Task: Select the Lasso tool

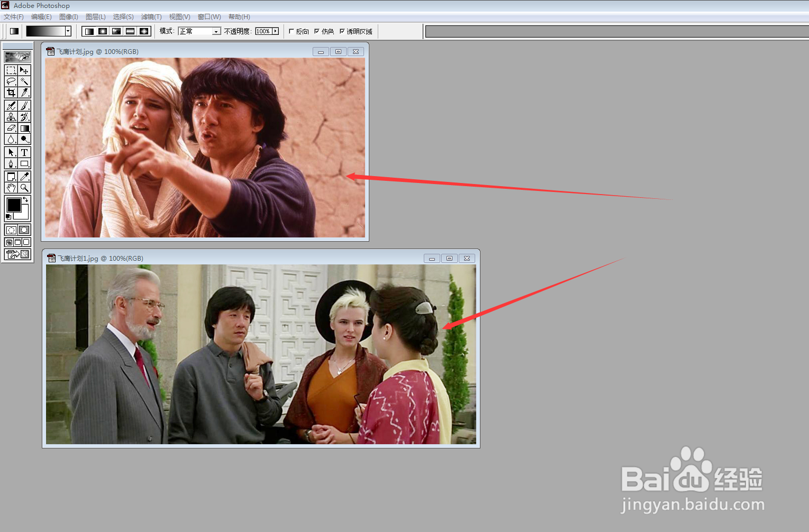Action: [x=11, y=81]
